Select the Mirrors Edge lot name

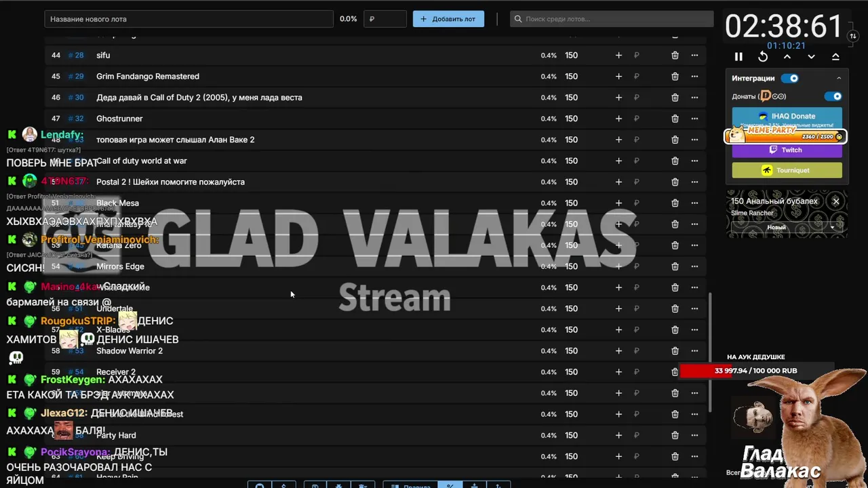coord(120,266)
